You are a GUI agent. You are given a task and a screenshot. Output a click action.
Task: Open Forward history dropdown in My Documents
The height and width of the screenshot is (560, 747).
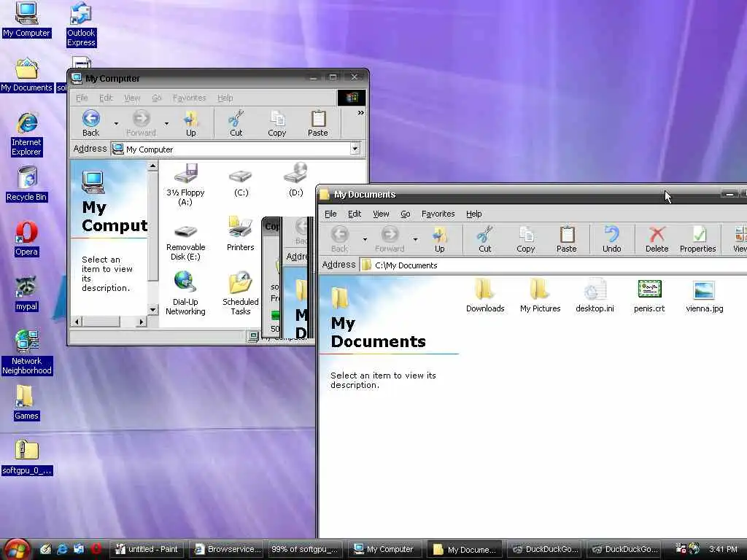415,239
